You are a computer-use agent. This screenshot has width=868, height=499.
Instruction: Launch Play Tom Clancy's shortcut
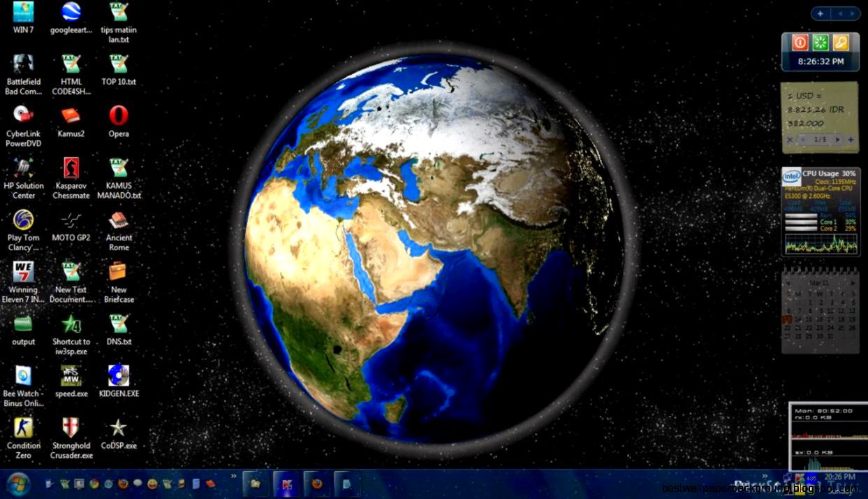point(23,231)
